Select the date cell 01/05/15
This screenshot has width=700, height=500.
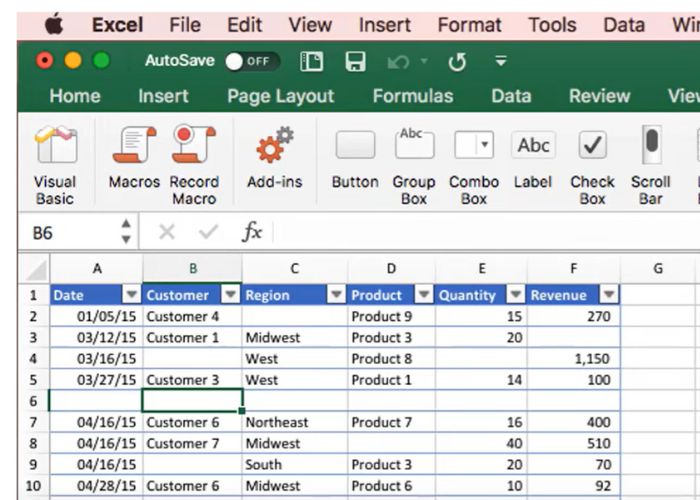click(x=96, y=316)
